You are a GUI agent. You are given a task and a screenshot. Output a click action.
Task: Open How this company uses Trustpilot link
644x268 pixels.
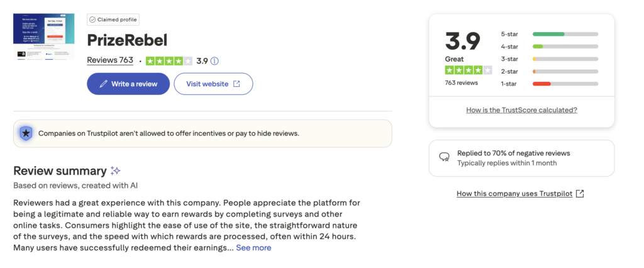[514, 194]
